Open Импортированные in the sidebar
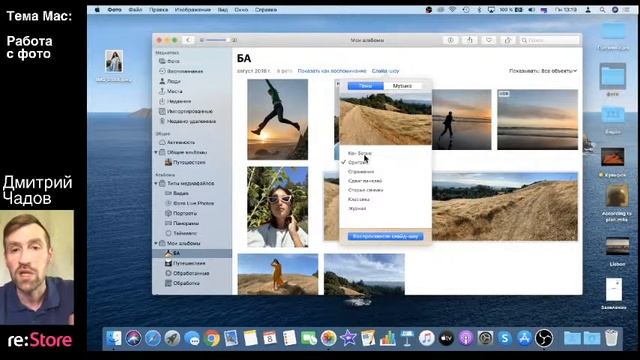Viewport: 640px width, 360px height. click(x=189, y=111)
